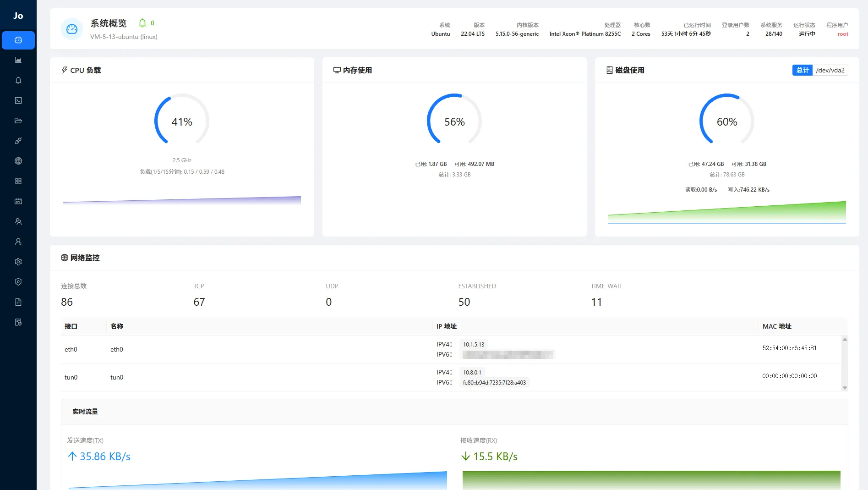Open the file manager folder icon

click(x=18, y=121)
